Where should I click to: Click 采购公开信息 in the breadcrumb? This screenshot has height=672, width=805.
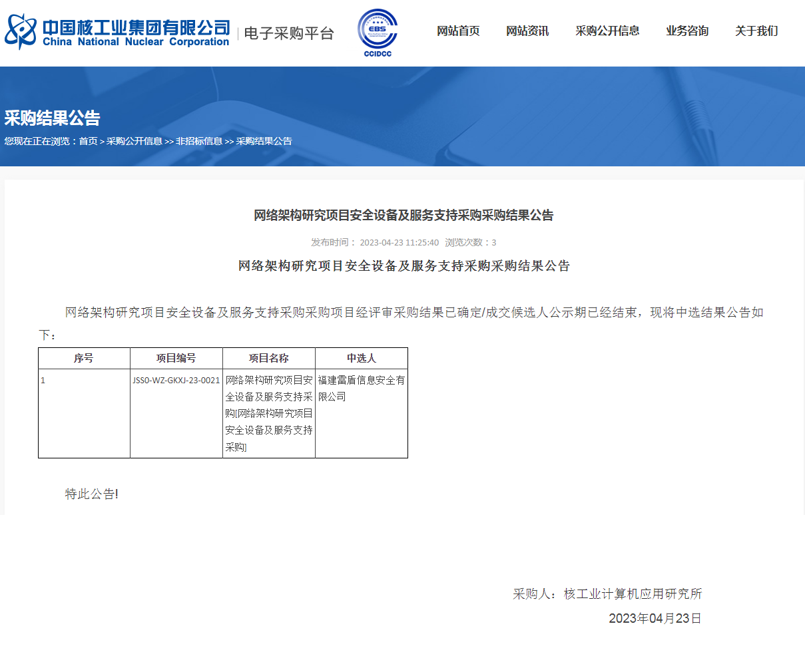[x=134, y=141]
